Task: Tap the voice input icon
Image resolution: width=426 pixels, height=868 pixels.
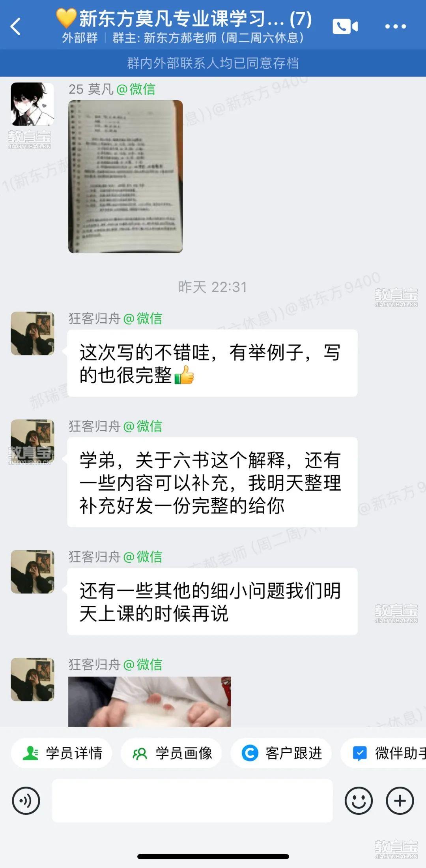Action: click(x=26, y=800)
